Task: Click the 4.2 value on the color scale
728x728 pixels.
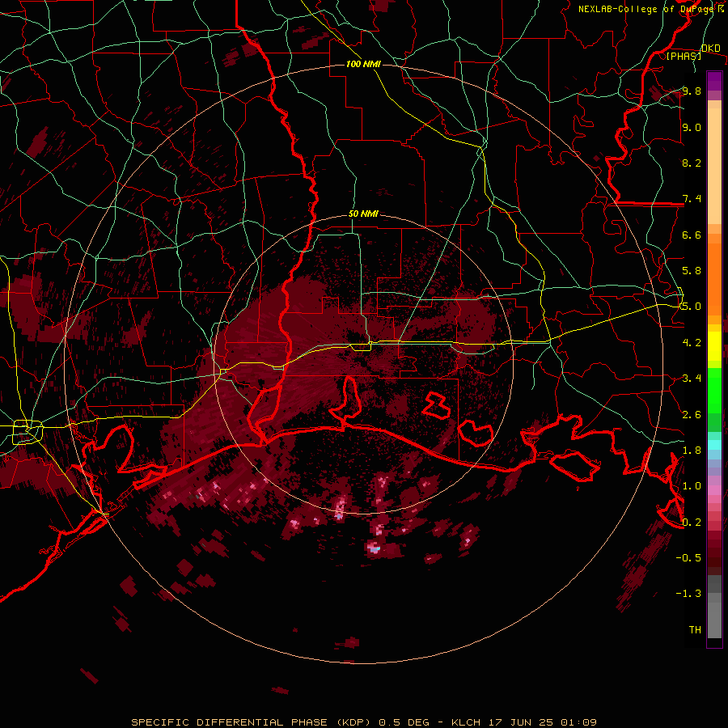Action: [x=692, y=343]
